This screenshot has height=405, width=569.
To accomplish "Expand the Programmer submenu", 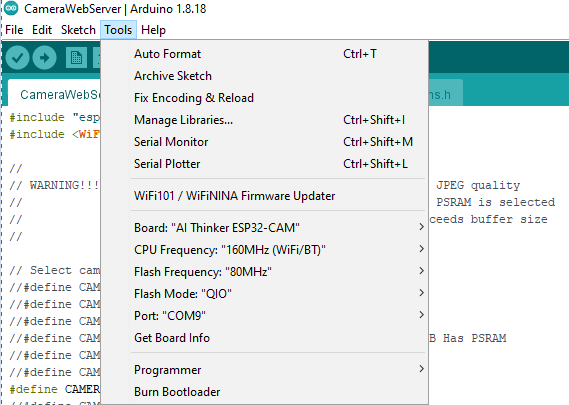I will [265, 370].
